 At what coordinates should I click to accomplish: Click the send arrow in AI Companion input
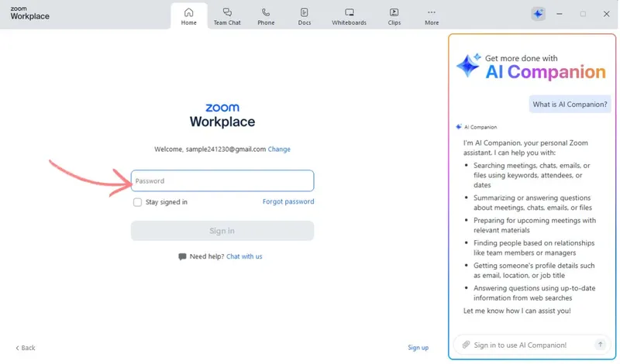[x=600, y=345]
